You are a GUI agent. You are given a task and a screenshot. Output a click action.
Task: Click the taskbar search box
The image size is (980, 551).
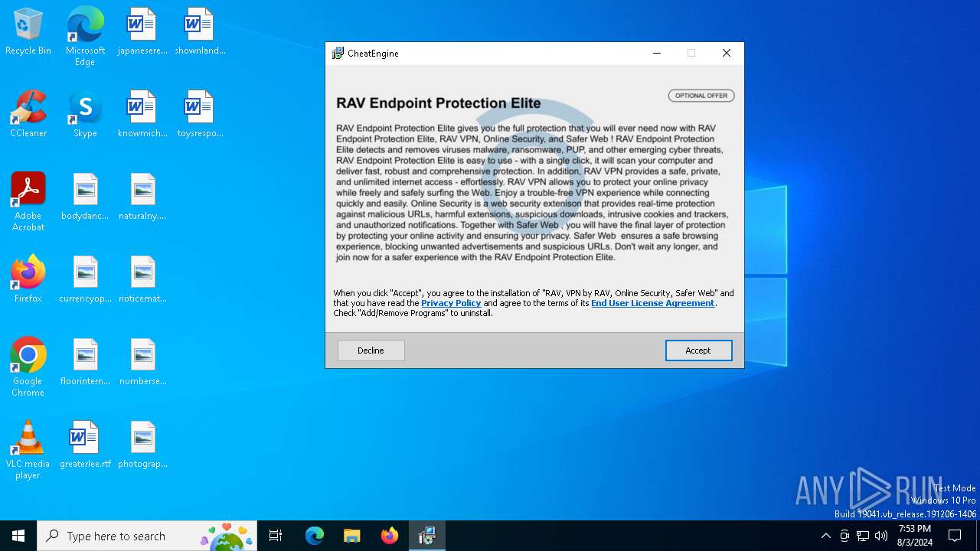coord(147,536)
